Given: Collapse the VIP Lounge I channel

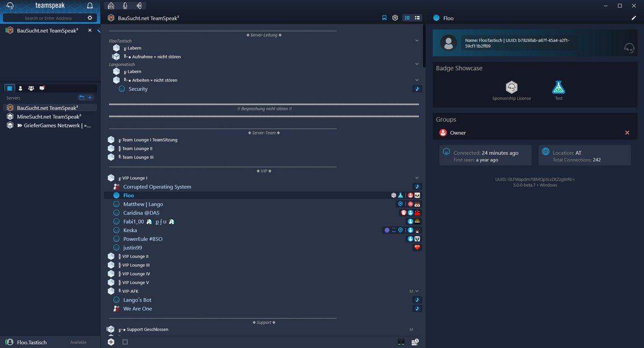Looking at the screenshot, I should point(417,178).
